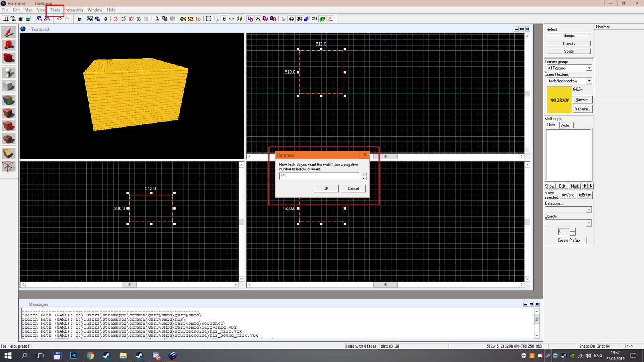Select the Clipping tool
This screenshot has height=362, width=644.
(9, 153)
